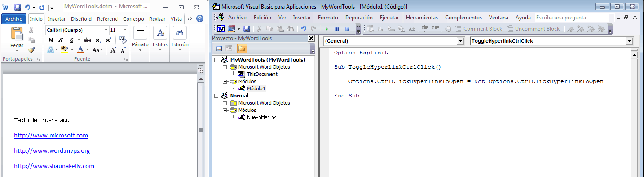
Task: Switch to the Insertar ribbon tab
Action: coord(57,19)
